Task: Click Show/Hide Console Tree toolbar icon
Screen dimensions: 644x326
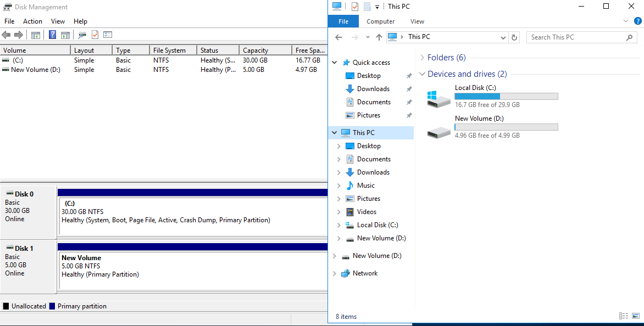Action: coord(36,35)
